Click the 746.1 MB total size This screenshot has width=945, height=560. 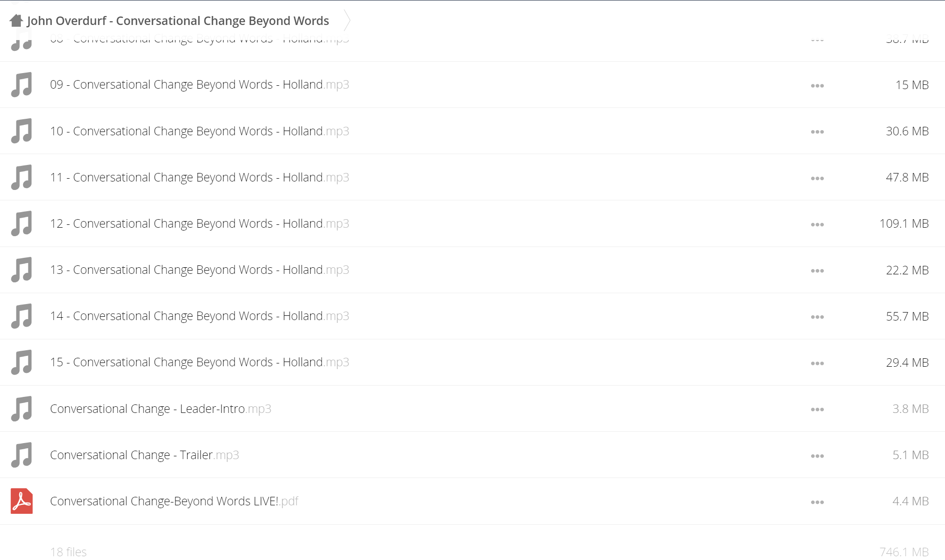904,552
